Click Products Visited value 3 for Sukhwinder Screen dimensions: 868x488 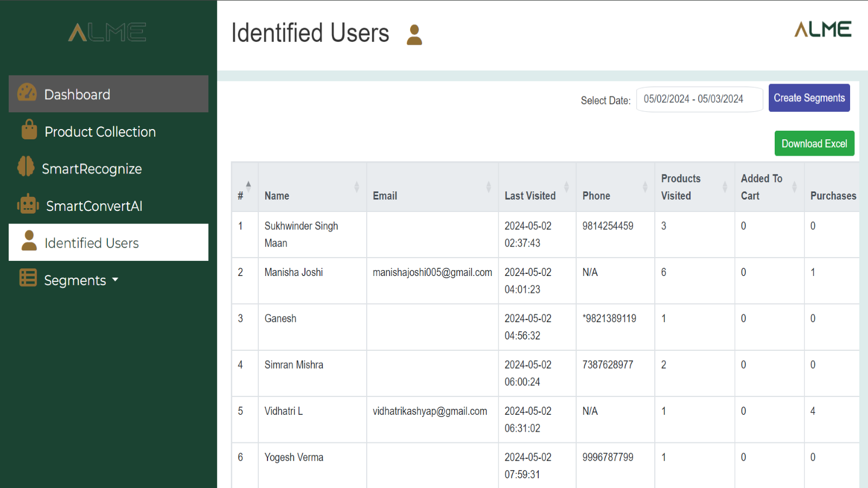coord(663,226)
